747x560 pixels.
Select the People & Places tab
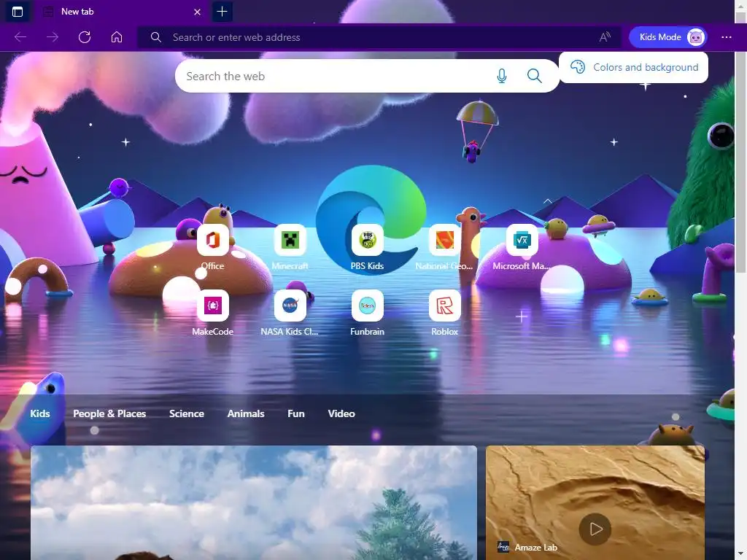(109, 413)
